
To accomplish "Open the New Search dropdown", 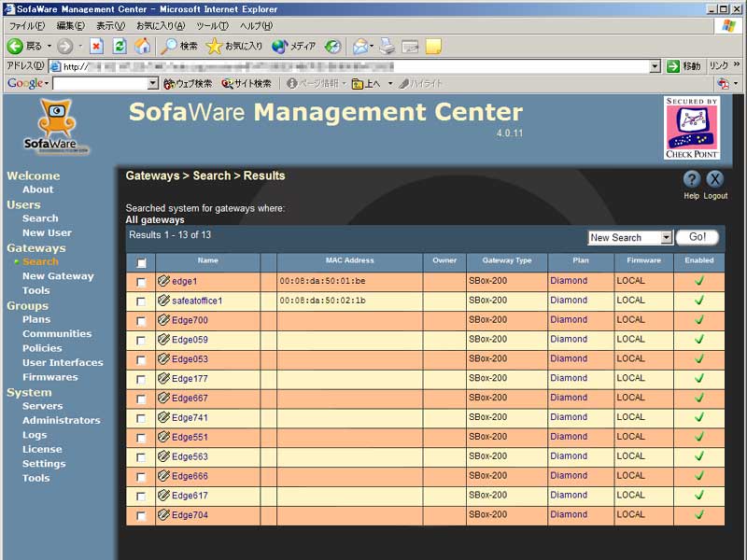I will (630, 238).
